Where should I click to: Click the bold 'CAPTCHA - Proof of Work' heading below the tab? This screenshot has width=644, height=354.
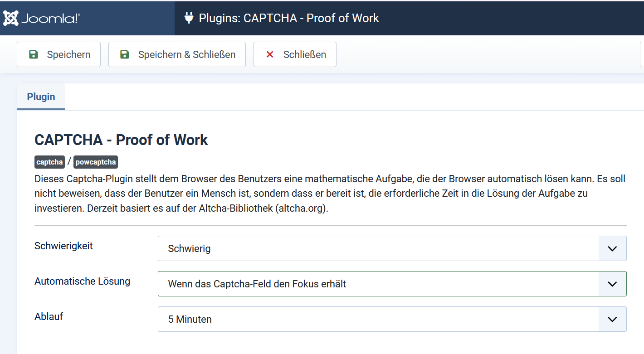(x=121, y=140)
